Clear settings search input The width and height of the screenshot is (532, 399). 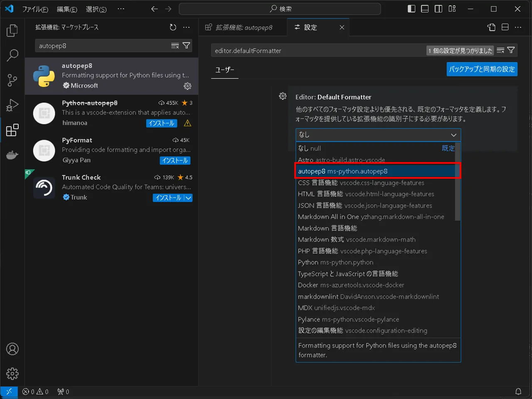[500, 51]
